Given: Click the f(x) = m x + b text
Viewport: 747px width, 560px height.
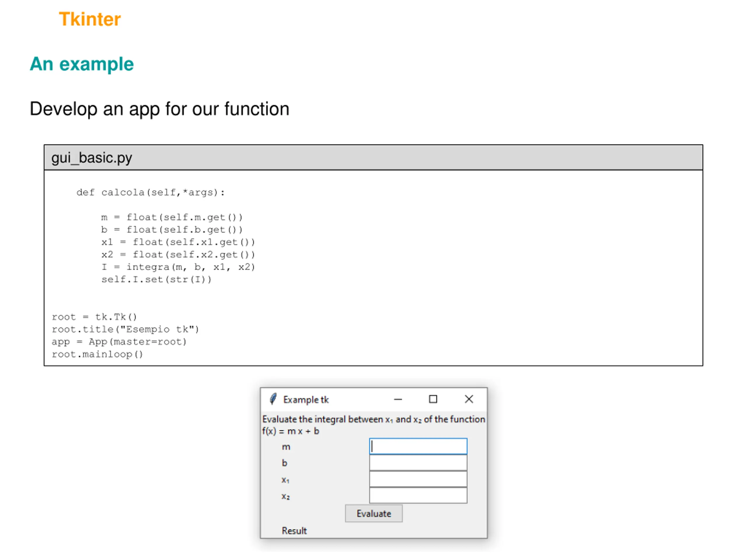Looking at the screenshot, I should coord(290,431).
